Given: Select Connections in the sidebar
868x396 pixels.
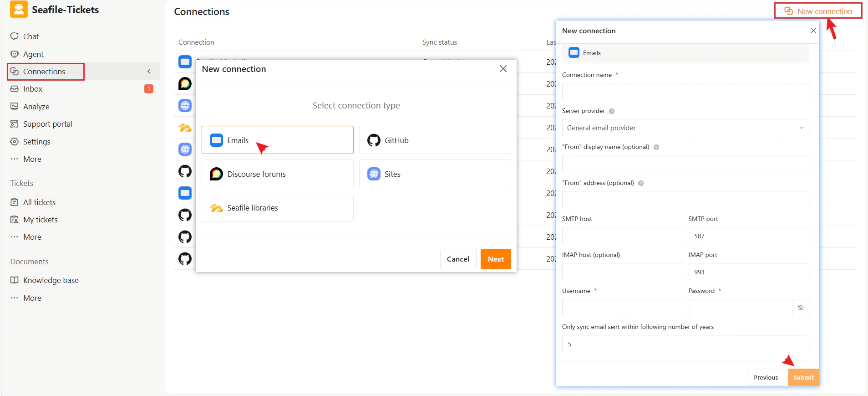Looking at the screenshot, I should [x=44, y=72].
